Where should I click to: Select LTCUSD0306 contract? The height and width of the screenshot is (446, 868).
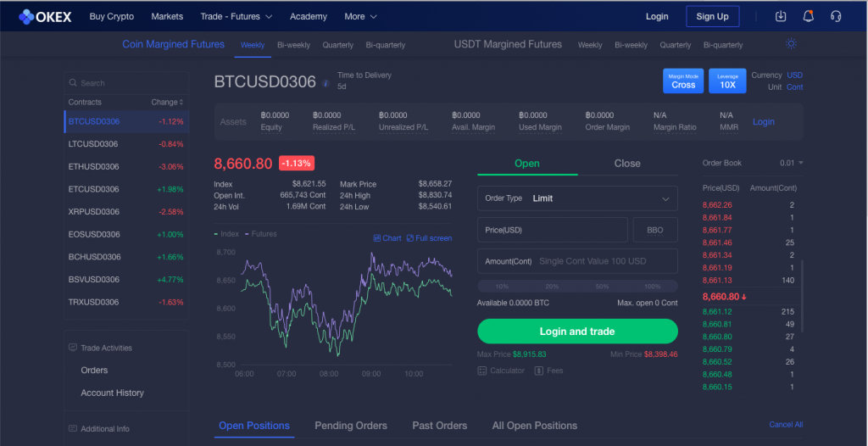point(126,144)
